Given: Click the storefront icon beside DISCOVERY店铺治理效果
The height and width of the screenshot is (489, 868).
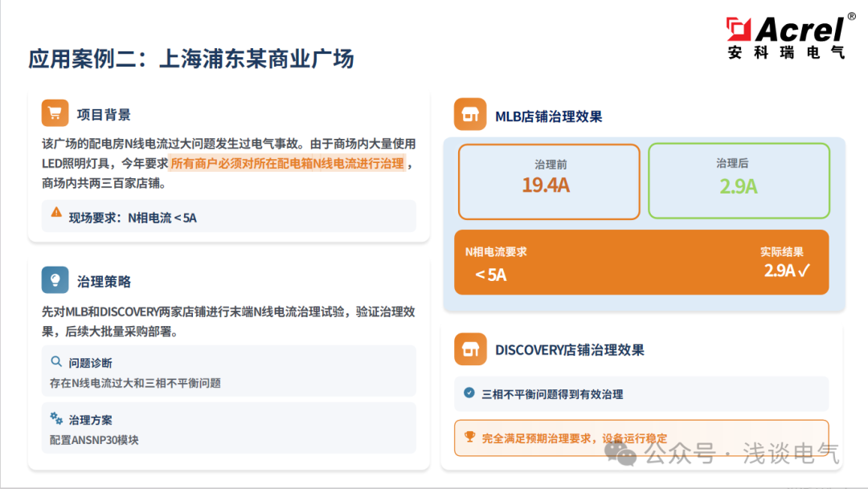Looking at the screenshot, I should [x=469, y=350].
